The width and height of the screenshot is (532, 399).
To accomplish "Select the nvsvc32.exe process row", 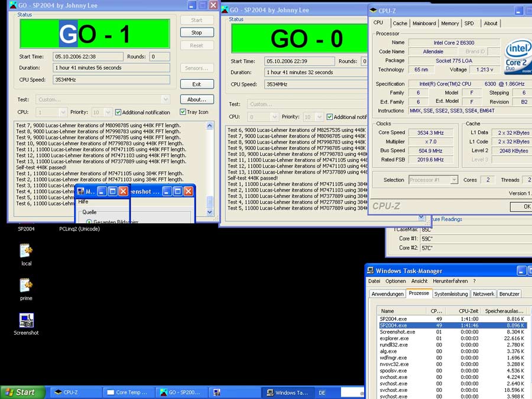I will (453, 364).
